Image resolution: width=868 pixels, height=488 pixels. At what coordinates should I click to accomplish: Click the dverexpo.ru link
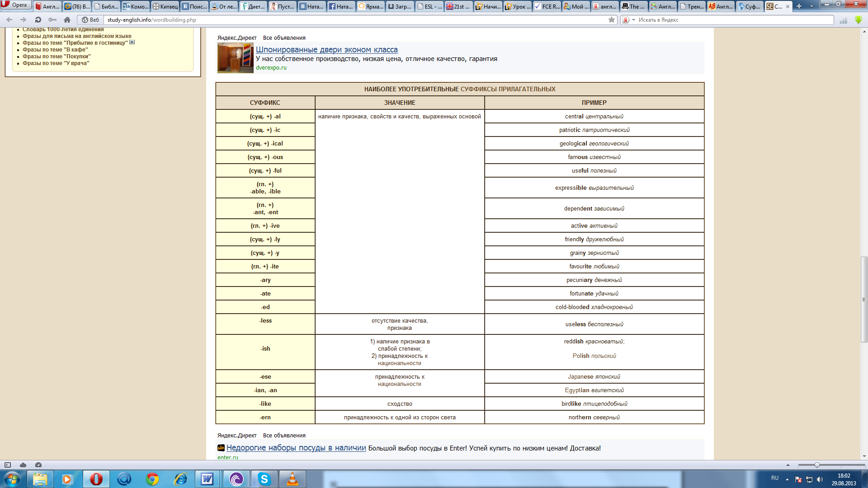point(271,68)
